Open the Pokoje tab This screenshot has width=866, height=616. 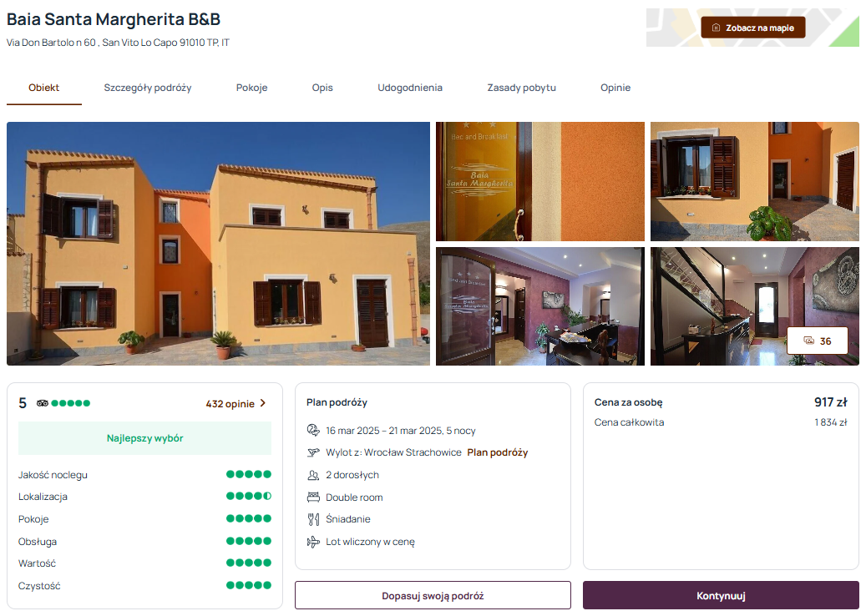click(x=252, y=88)
